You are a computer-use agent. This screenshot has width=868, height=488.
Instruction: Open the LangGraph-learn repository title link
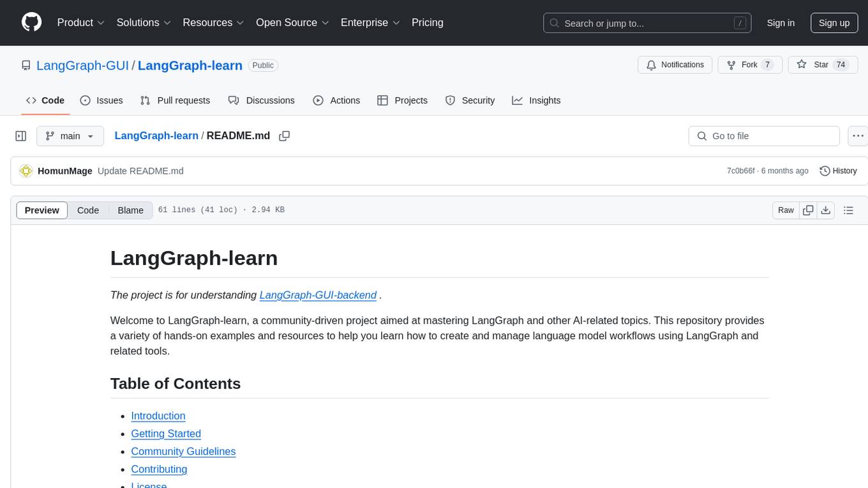pyautogui.click(x=190, y=65)
